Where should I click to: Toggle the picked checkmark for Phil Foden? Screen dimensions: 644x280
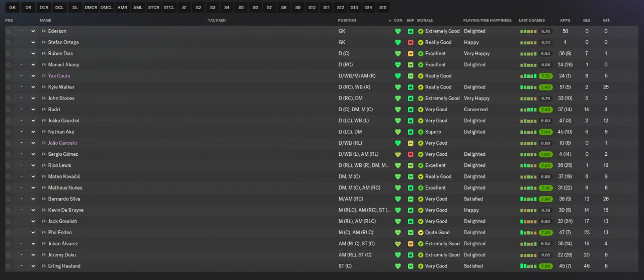[8, 232]
